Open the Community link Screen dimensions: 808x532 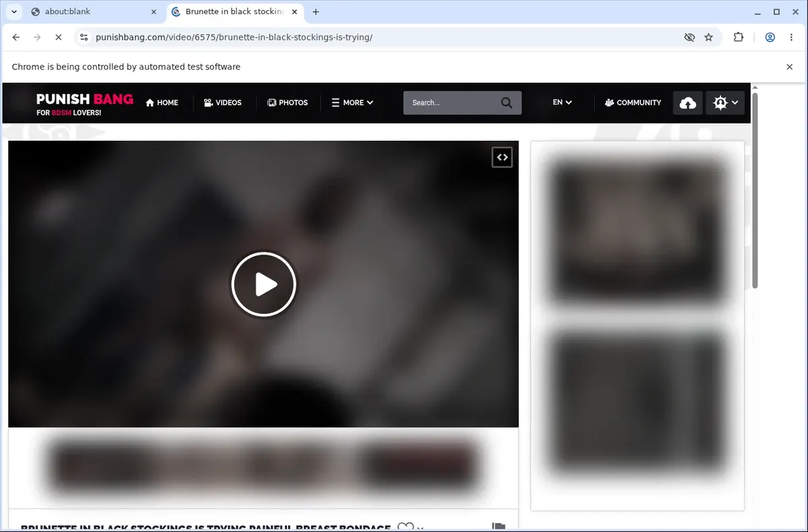[633, 102]
